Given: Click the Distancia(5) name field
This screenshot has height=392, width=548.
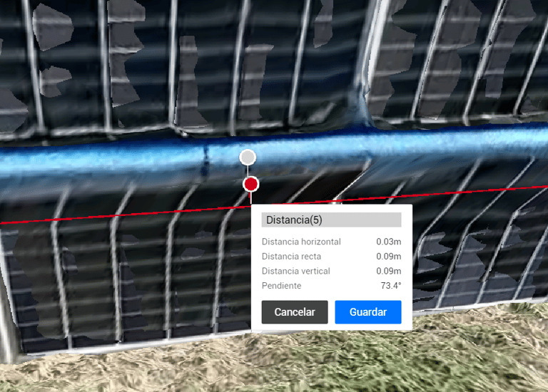Looking at the screenshot, I should click(331, 220).
